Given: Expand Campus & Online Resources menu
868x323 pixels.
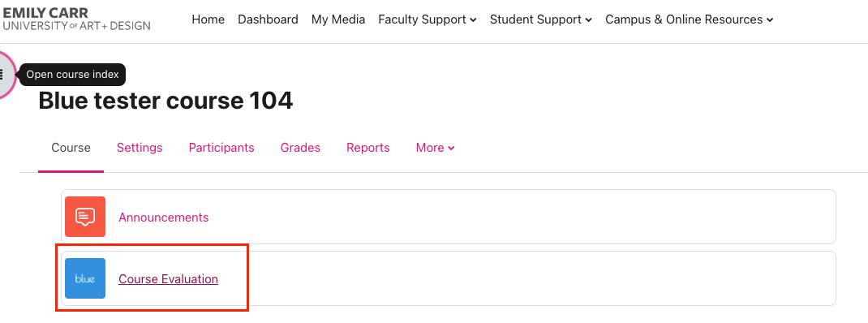Looking at the screenshot, I should tap(690, 19).
